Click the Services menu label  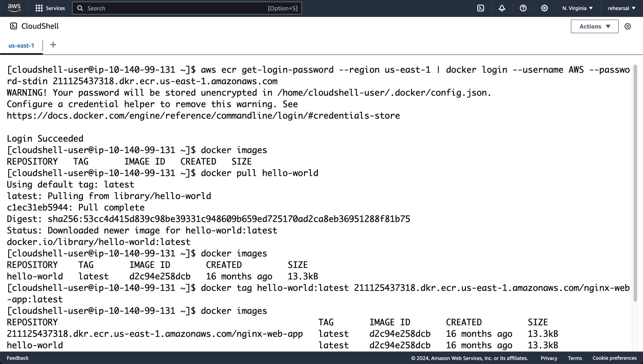click(x=55, y=8)
